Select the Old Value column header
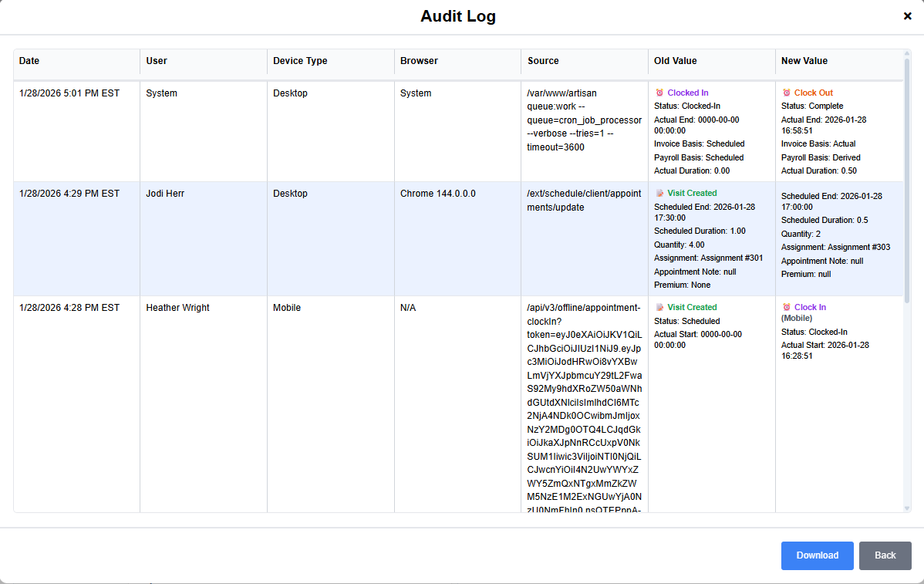The width and height of the screenshot is (924, 584). [x=675, y=61]
